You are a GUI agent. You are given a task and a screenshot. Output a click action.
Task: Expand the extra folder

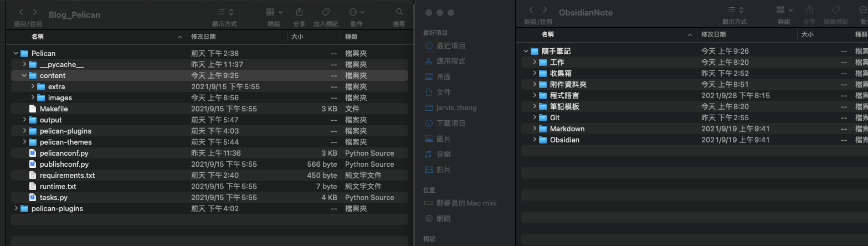coord(33,87)
